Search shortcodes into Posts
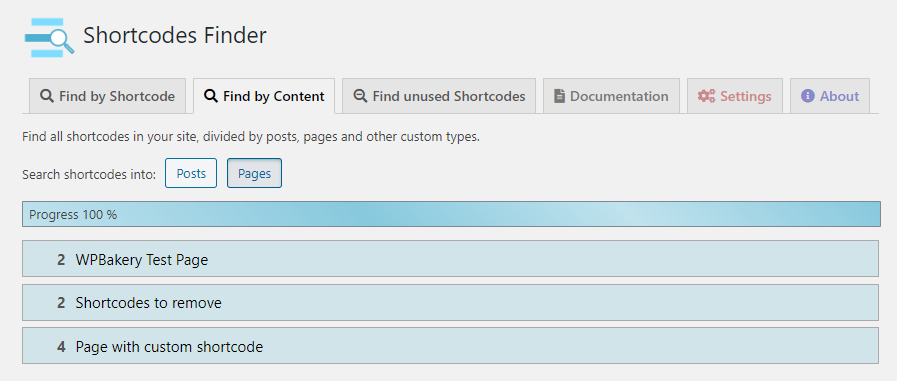 tap(191, 173)
